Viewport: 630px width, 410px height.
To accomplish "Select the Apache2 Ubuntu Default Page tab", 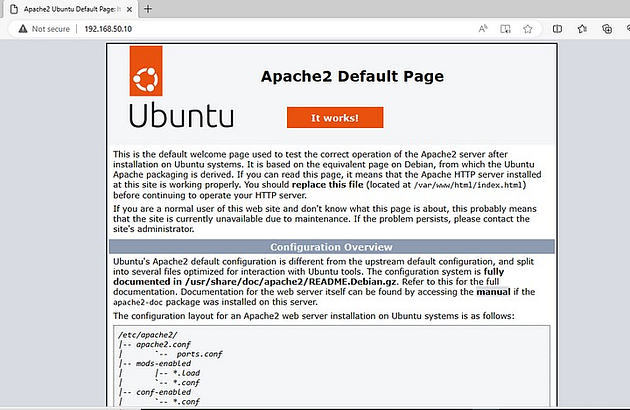I will (x=71, y=9).
